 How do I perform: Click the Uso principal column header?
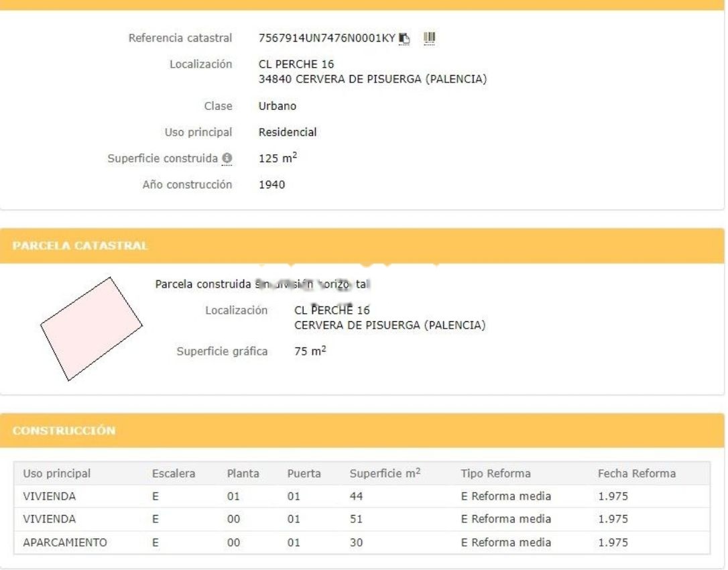pos(57,473)
